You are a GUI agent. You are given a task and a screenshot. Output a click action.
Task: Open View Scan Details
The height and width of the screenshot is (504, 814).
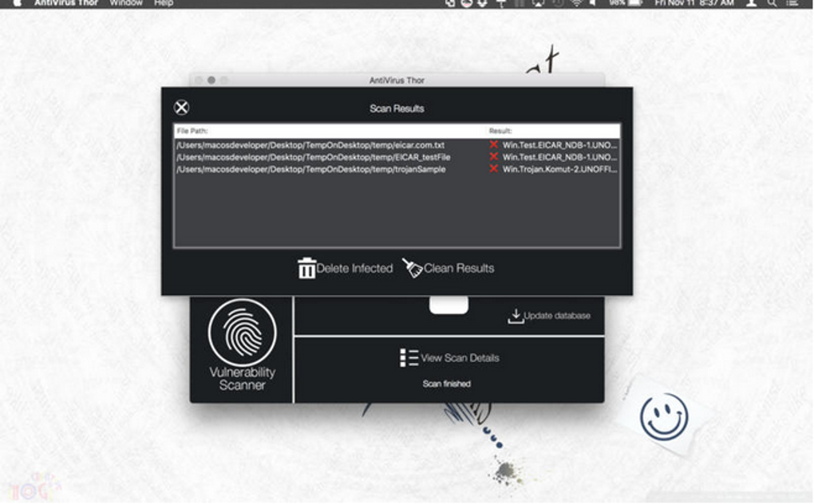pyautogui.click(x=460, y=358)
